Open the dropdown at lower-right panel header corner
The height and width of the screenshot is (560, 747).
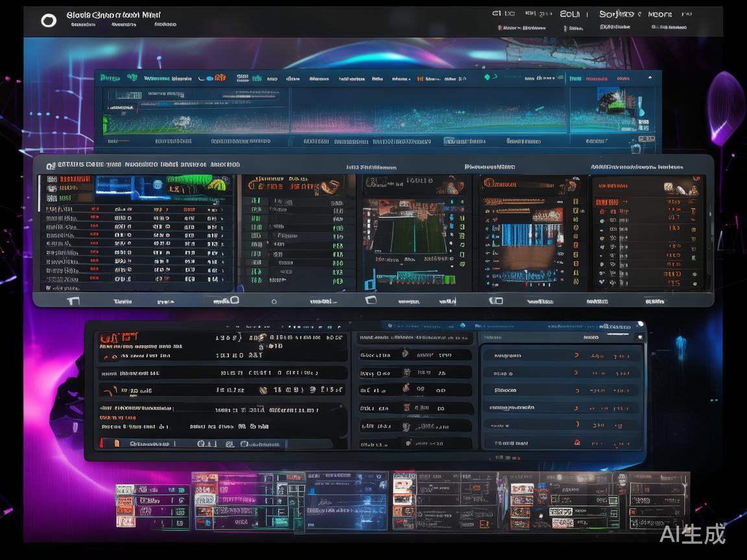639,337
